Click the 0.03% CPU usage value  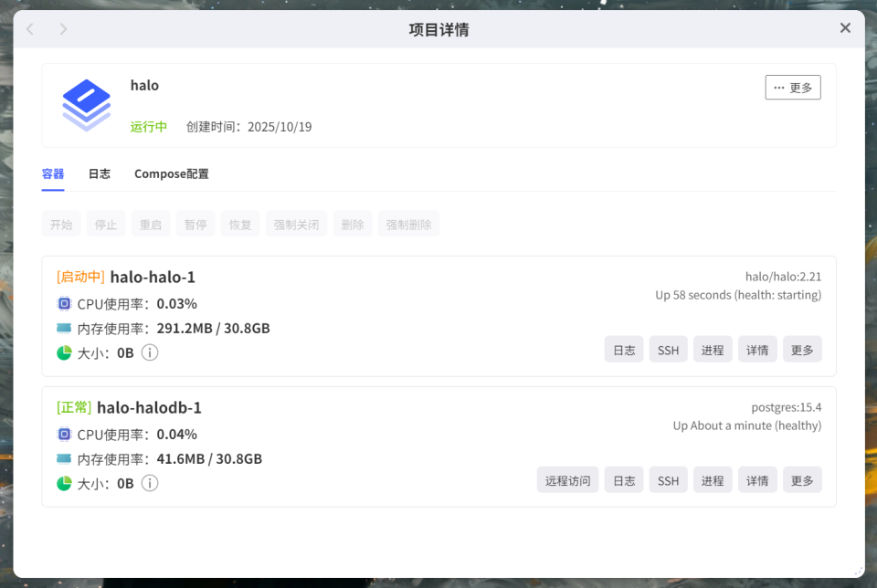coord(176,303)
